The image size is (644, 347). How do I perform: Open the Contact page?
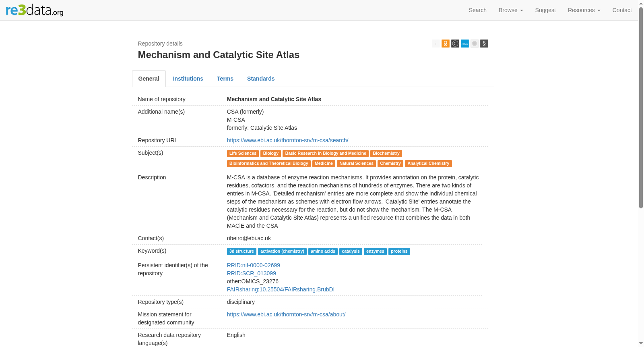622,10
